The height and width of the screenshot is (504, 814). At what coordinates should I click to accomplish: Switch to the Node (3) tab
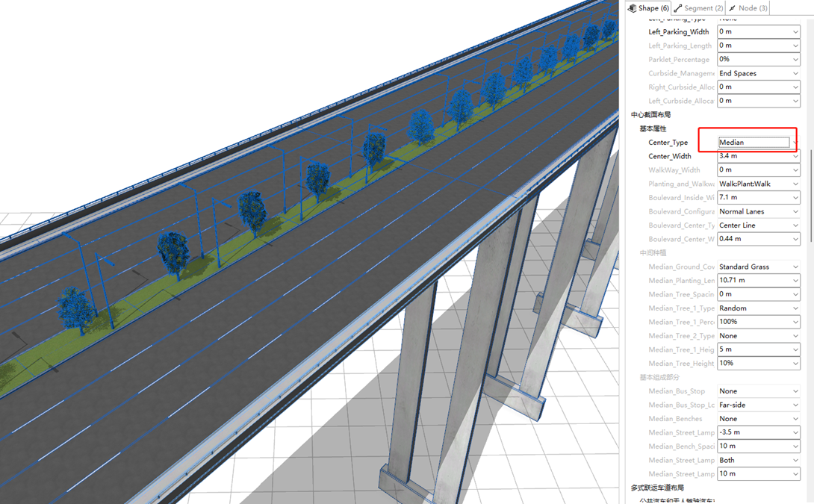pos(748,7)
